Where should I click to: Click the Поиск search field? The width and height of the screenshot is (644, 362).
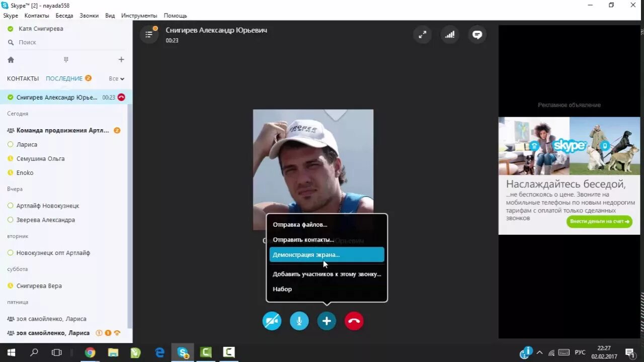coord(66,42)
